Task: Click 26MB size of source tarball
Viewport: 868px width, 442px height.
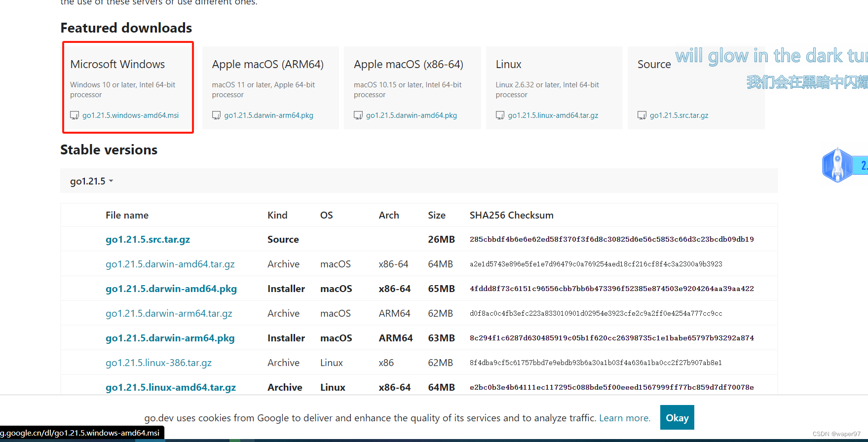Action: pyautogui.click(x=441, y=239)
